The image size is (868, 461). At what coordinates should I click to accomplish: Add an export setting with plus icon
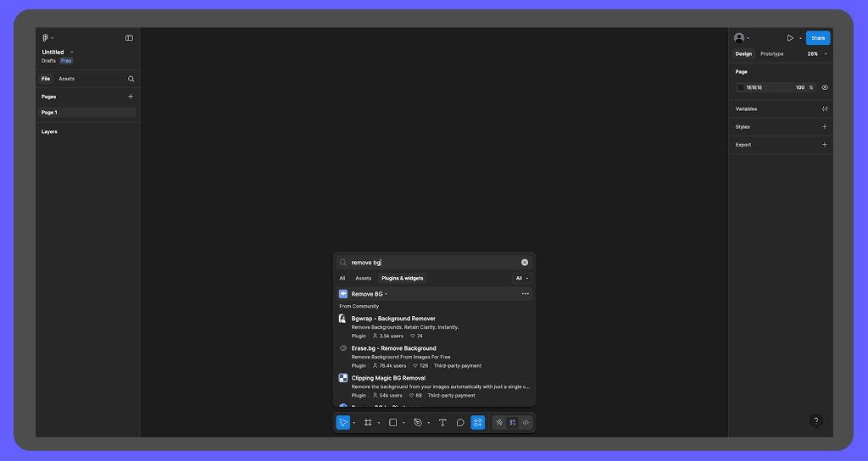[825, 144]
